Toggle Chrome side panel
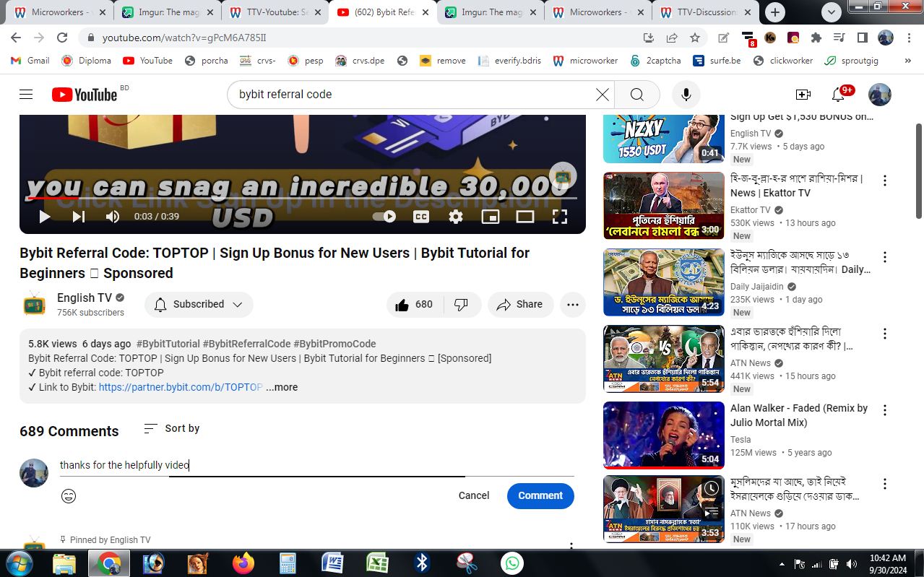 coord(863,38)
